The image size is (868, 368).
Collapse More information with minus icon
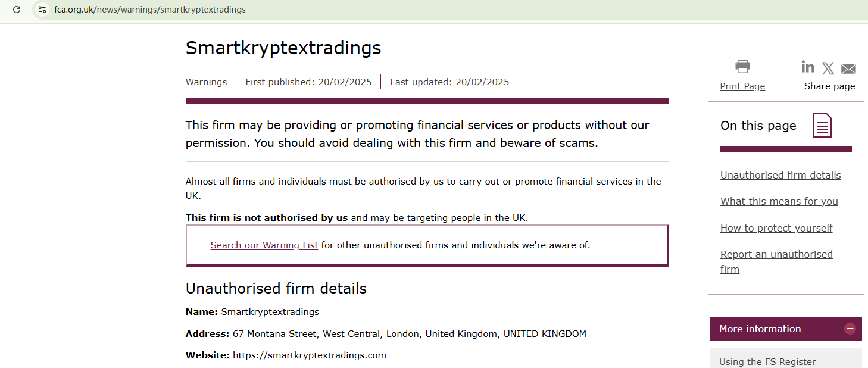[x=850, y=329]
